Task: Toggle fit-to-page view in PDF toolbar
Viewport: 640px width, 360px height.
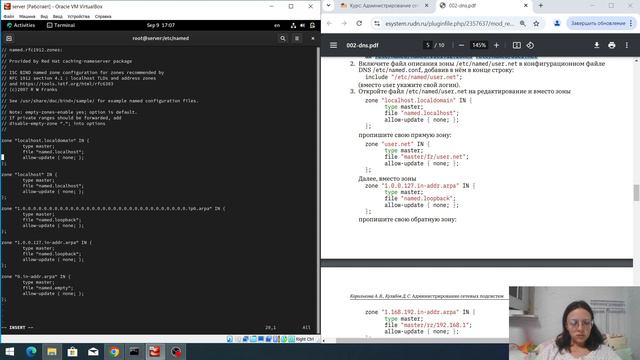Action: coord(517,45)
